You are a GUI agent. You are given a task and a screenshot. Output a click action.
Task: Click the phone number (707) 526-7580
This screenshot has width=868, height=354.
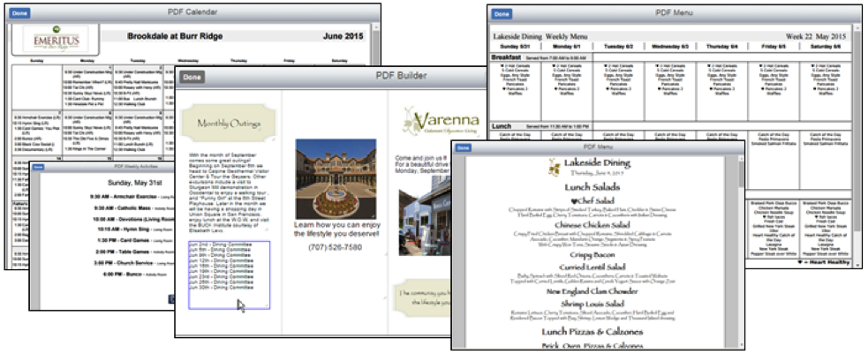click(x=329, y=248)
